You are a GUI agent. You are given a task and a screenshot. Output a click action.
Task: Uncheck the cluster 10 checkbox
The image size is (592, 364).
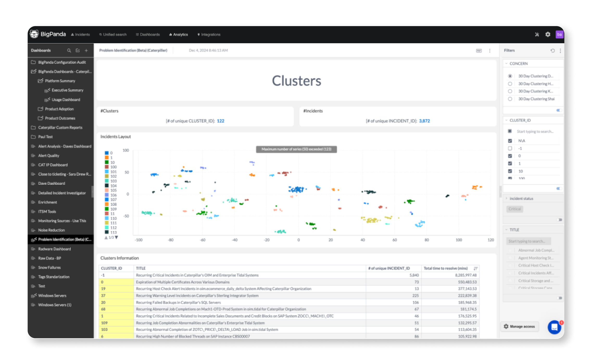point(510,171)
